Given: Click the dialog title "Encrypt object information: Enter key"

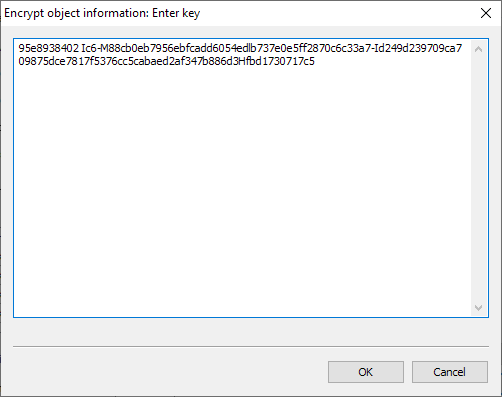Looking at the screenshot, I should (x=102, y=13).
